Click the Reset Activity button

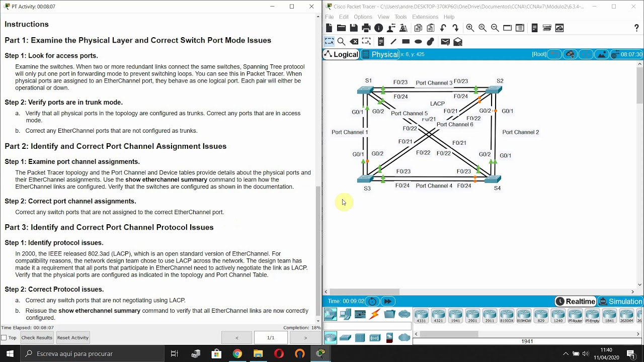click(x=73, y=338)
